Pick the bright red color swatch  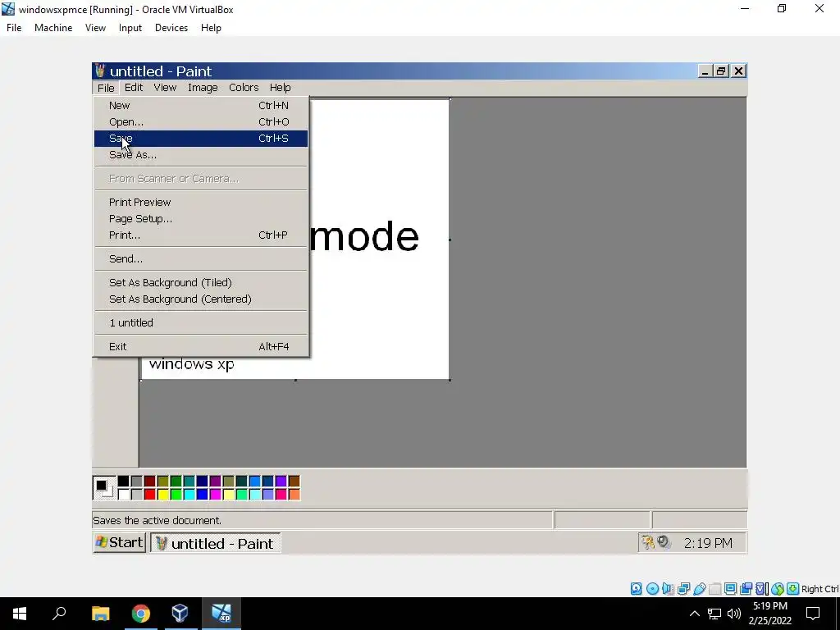(x=150, y=494)
